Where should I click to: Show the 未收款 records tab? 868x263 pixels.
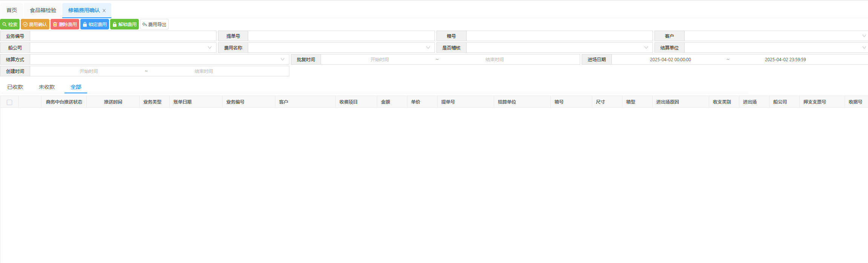point(47,87)
